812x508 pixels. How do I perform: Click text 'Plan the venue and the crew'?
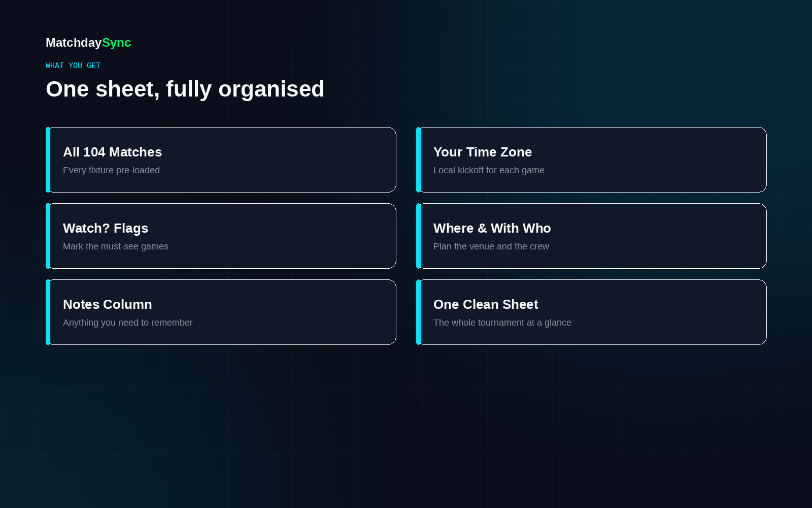(x=491, y=246)
